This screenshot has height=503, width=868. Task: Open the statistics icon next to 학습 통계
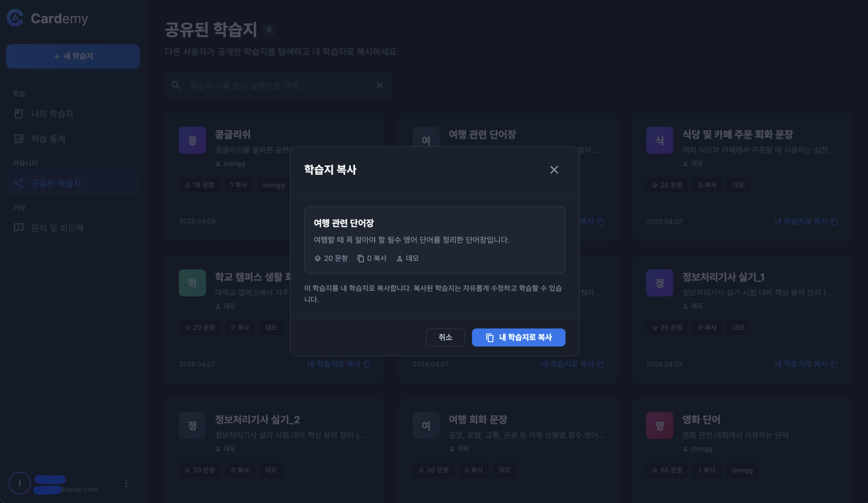(x=19, y=138)
